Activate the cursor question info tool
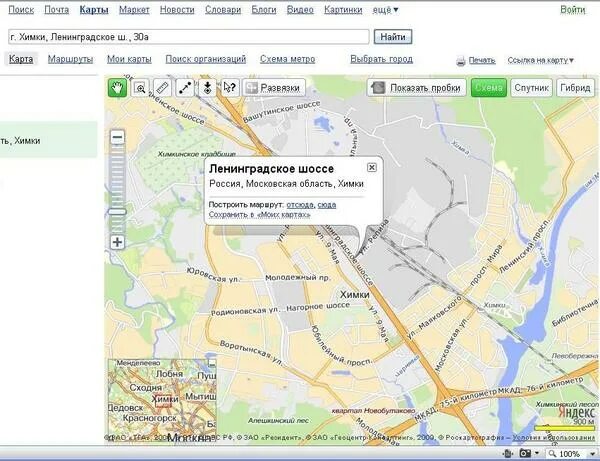The width and height of the screenshot is (600, 461). tap(230, 88)
